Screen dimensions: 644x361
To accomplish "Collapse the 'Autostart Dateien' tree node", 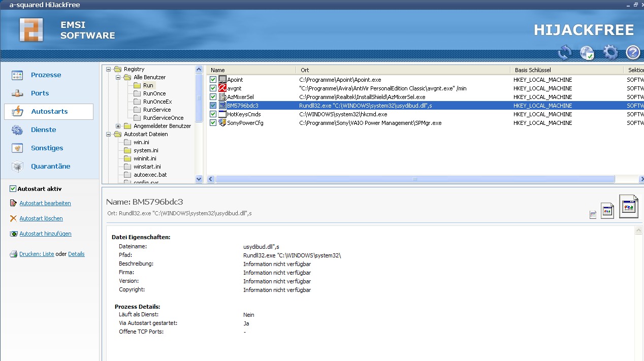I will click(109, 134).
